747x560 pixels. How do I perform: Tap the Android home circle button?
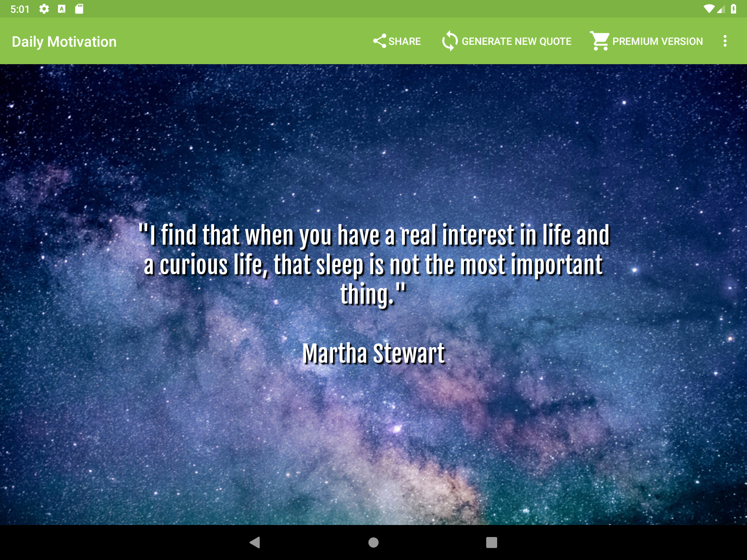click(373, 542)
